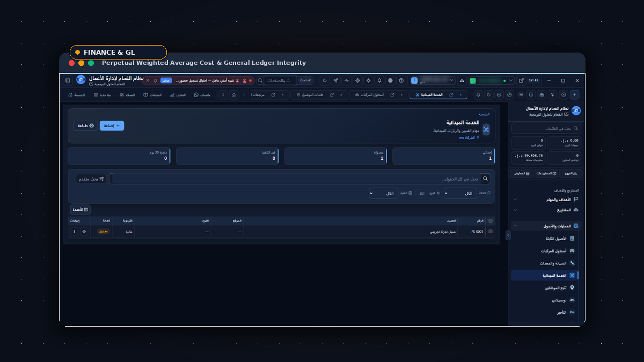
Task: Click the sidebar menu search field
Action: coord(546,128)
